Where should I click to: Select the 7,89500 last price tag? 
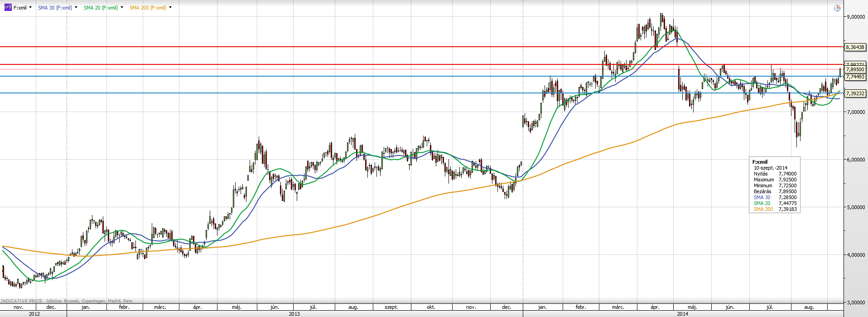click(855, 69)
